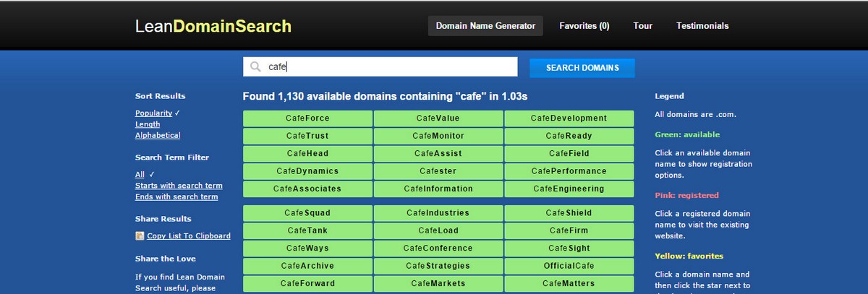The height and width of the screenshot is (294, 868).
Task: Click the 'Share the Love' heading
Action: [x=166, y=258]
